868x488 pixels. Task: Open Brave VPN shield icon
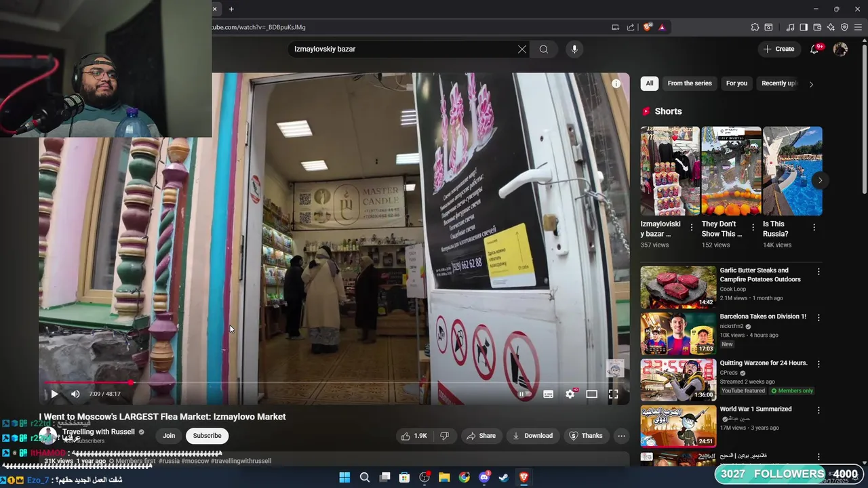[x=844, y=27]
